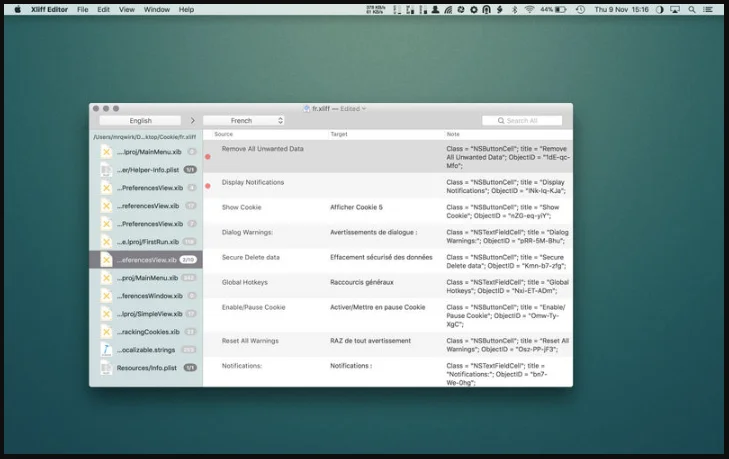Open the Notification Center icon
729x459 pixels.
coord(708,9)
